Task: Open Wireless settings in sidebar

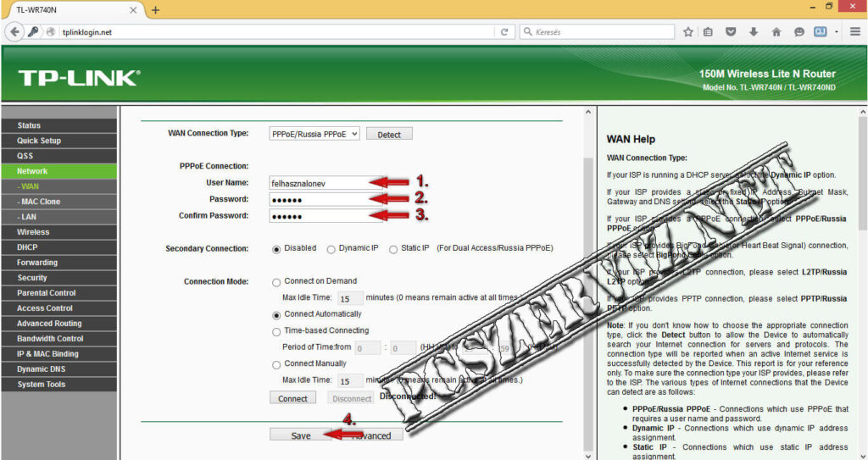Action: pos(59,232)
